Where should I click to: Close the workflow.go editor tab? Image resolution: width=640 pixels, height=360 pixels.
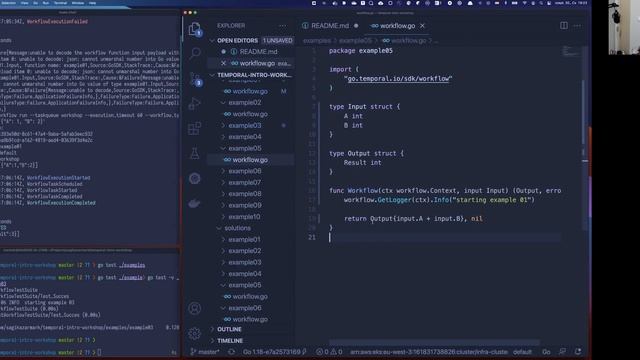(422, 26)
